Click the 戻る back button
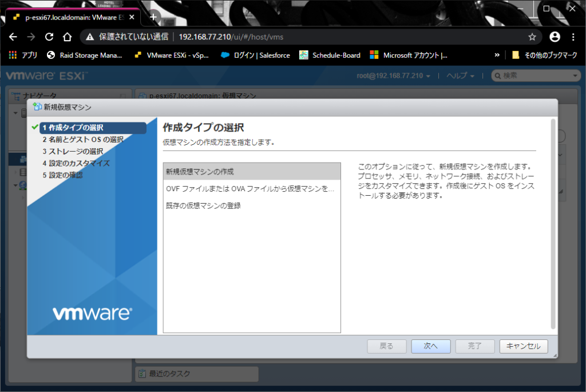Viewport: 586px width, 392px height. click(x=386, y=346)
